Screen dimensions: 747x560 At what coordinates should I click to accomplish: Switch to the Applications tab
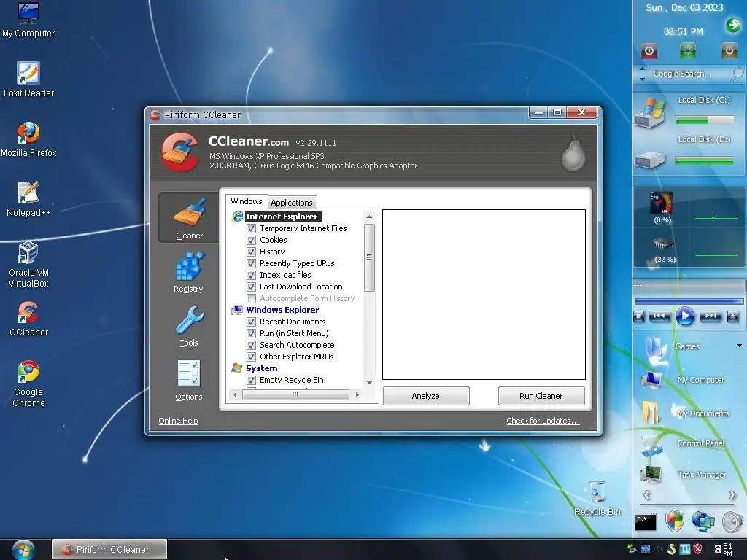pyautogui.click(x=292, y=203)
